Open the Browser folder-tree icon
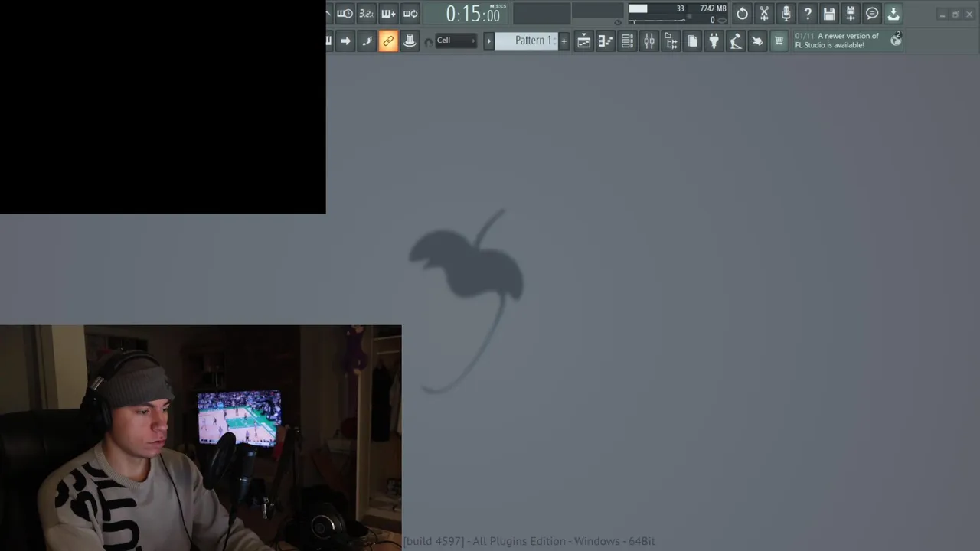The width and height of the screenshot is (980, 551). point(671,41)
